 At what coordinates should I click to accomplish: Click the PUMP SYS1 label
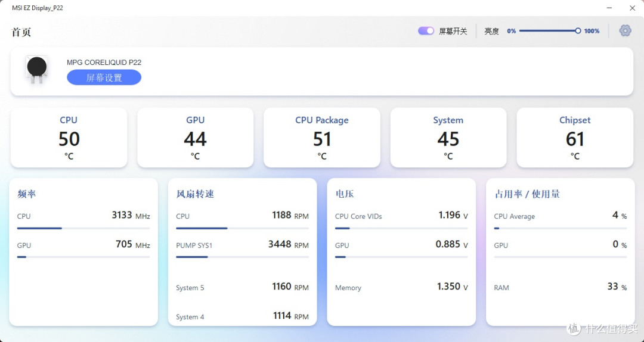tap(194, 245)
